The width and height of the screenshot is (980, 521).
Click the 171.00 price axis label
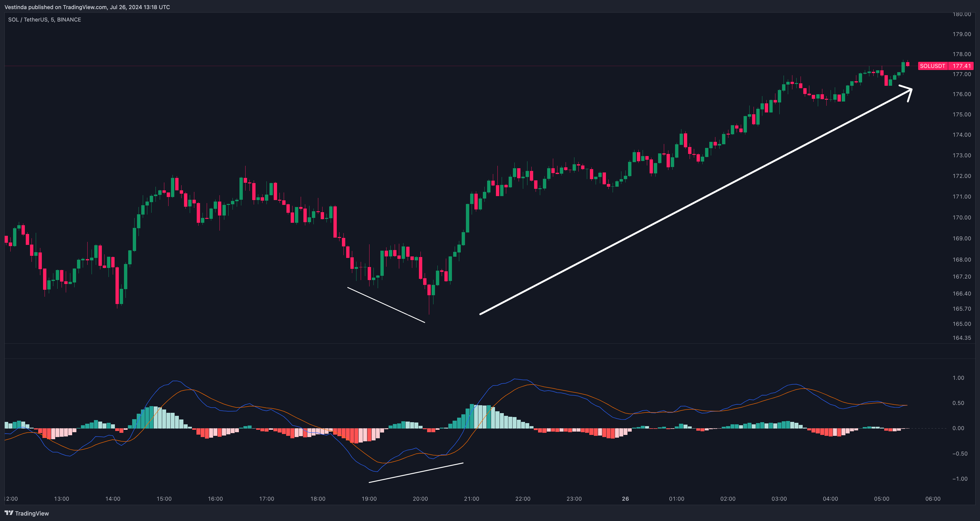962,196
